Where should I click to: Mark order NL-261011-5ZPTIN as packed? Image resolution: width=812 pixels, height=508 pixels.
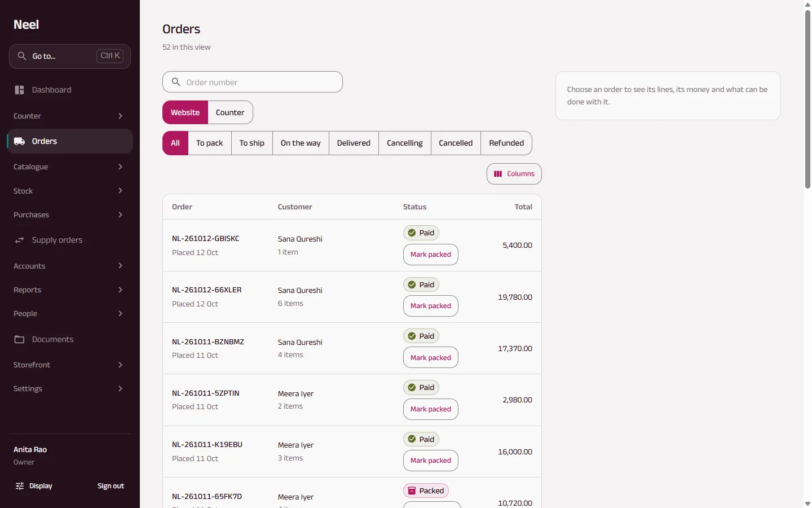[431, 409]
